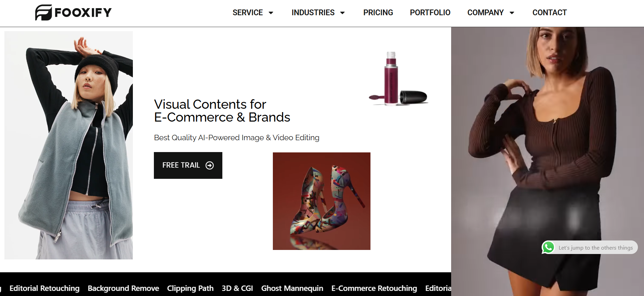
Task: Click the colorful high heels image
Action: click(321, 201)
